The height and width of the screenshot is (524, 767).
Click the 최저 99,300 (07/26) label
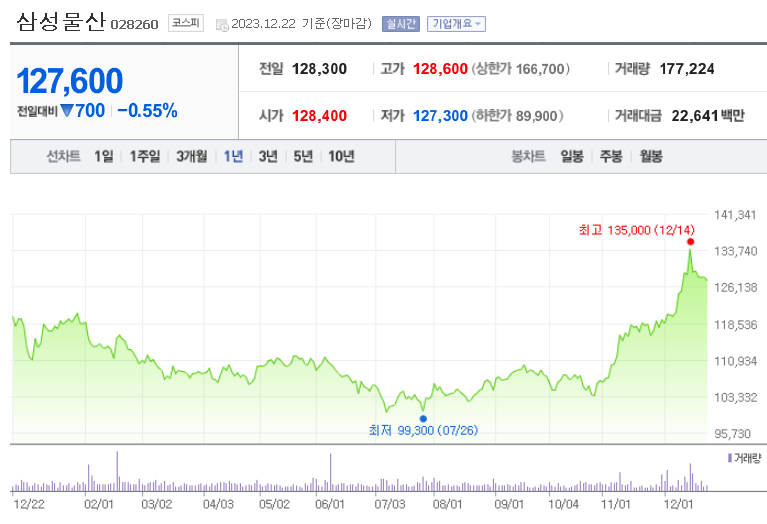click(423, 431)
